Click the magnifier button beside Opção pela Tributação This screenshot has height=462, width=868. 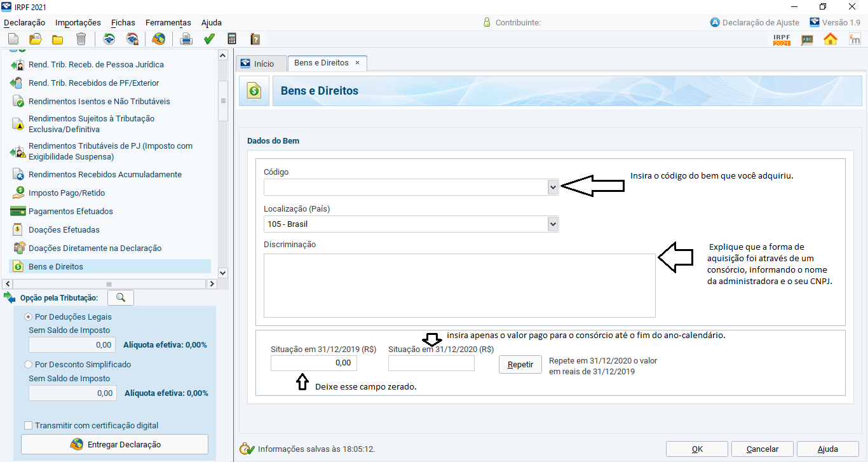[x=121, y=297]
